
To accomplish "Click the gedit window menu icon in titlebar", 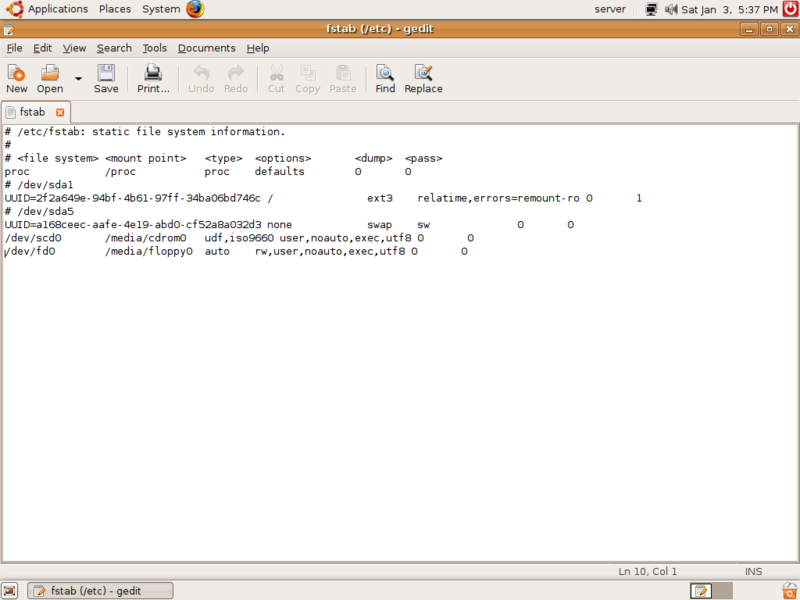I will 9,30.
